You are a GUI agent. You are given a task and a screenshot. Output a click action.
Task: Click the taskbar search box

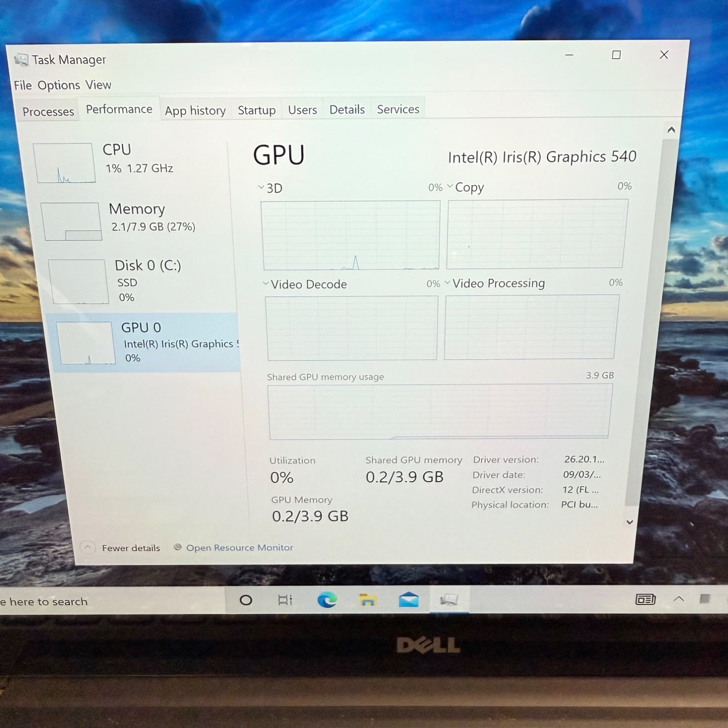[x=113, y=601]
